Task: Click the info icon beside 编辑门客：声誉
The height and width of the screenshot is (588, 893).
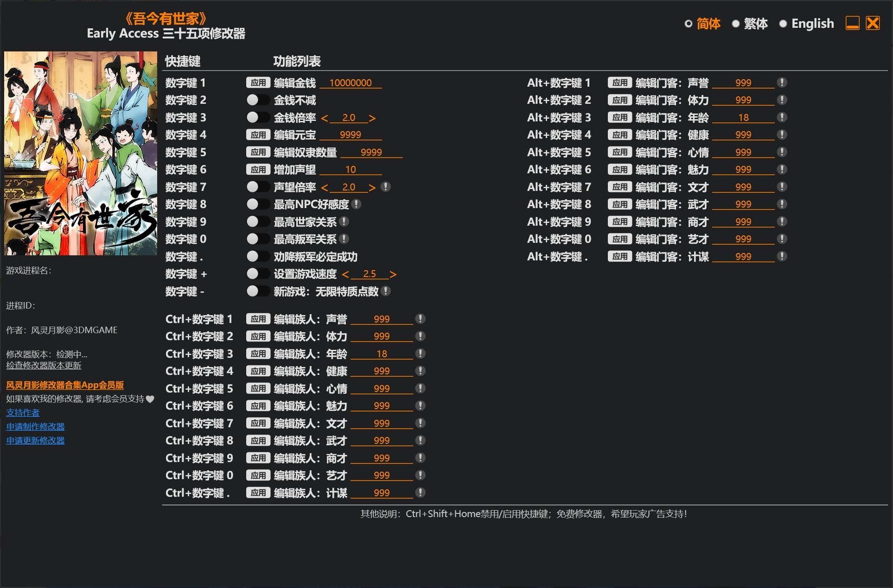Action: coord(781,82)
